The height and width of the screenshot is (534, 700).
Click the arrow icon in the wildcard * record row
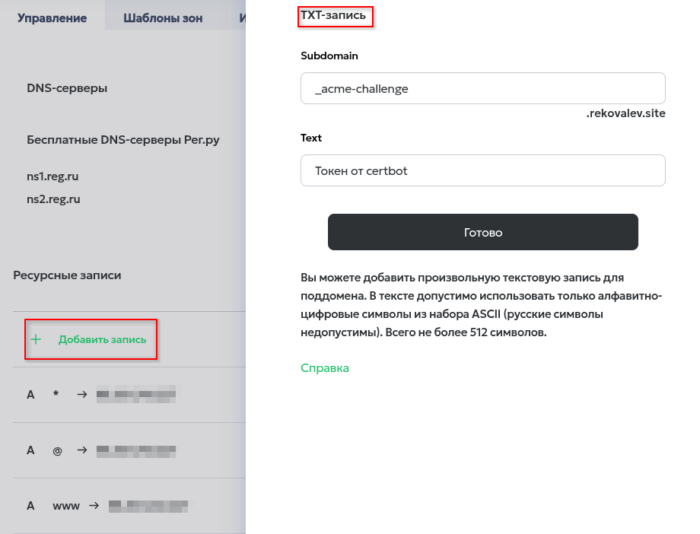coord(82,395)
